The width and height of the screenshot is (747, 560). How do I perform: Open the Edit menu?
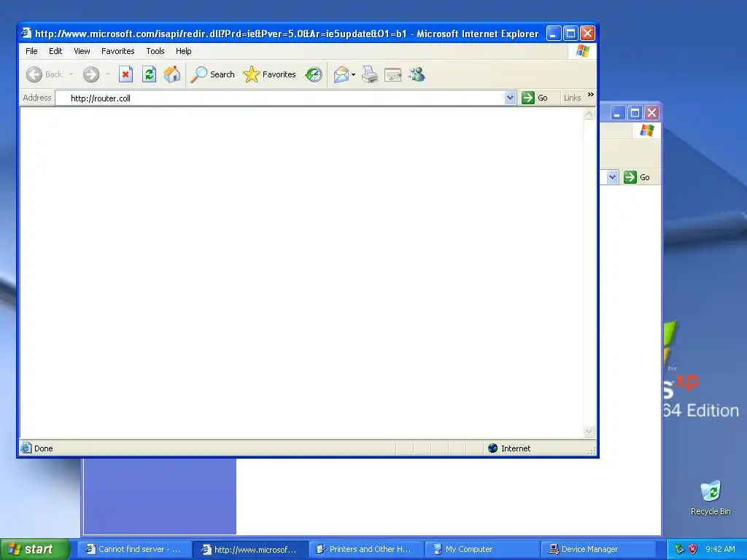tap(55, 51)
